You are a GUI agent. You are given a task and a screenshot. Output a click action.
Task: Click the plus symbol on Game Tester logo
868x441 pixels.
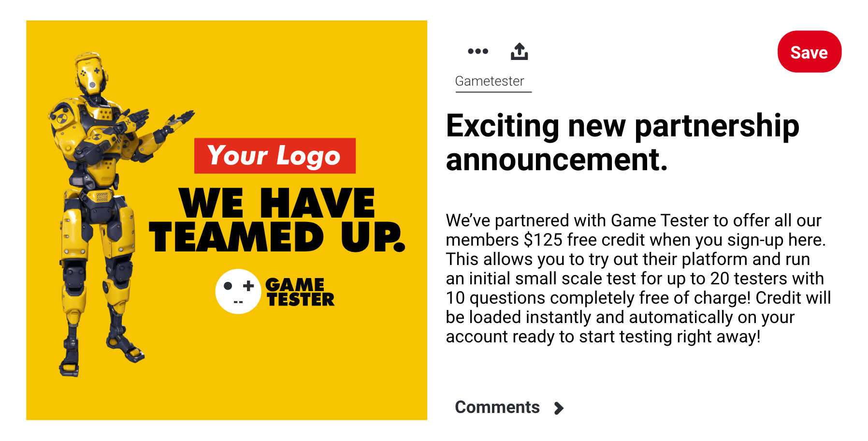point(248,286)
